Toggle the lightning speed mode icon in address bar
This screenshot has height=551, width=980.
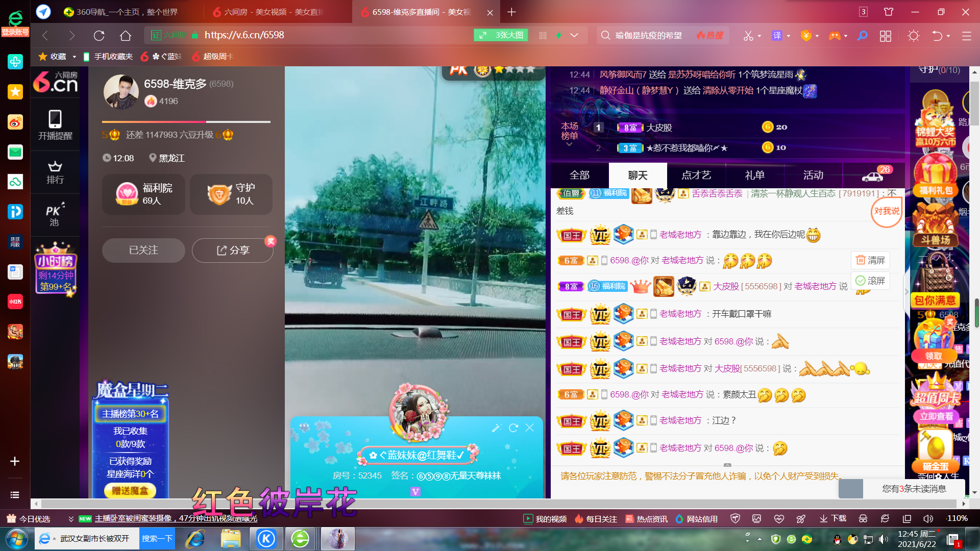[x=559, y=35]
